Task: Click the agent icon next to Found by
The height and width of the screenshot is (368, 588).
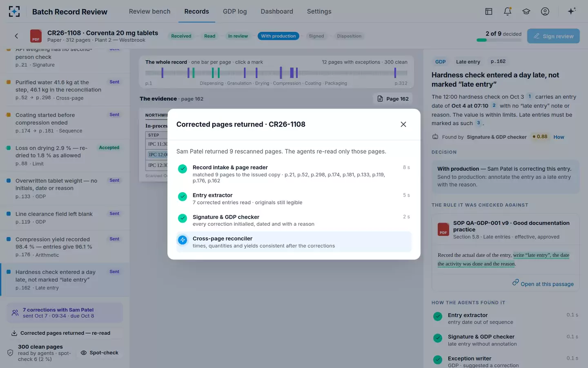Action: [435, 137]
